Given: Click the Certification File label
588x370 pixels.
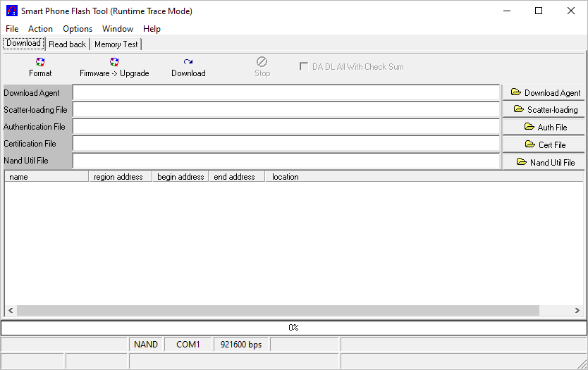Looking at the screenshot, I should click(30, 144).
